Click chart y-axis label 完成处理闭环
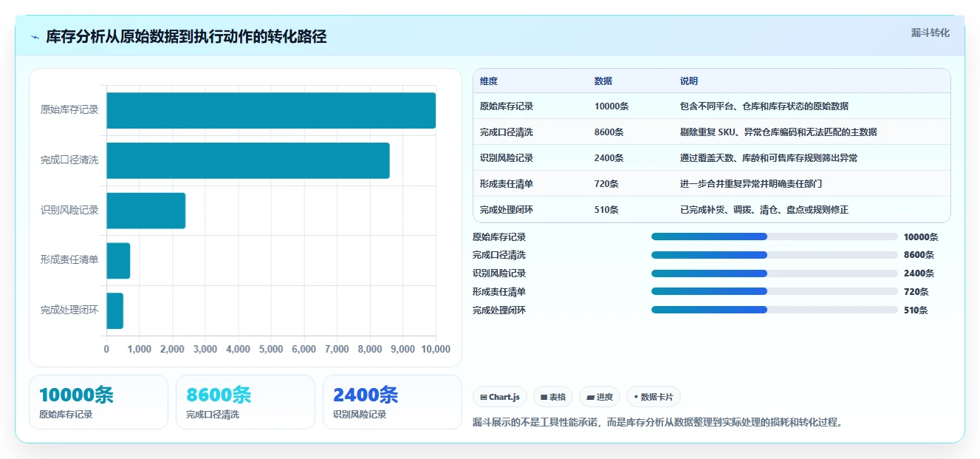Image resolution: width=980 pixels, height=459 pixels. pos(69,310)
